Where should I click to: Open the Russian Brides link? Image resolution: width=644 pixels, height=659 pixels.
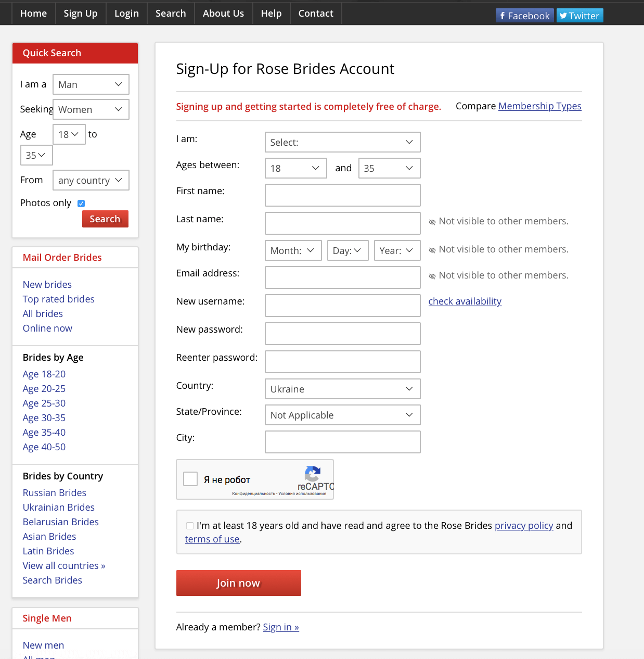[x=55, y=493]
